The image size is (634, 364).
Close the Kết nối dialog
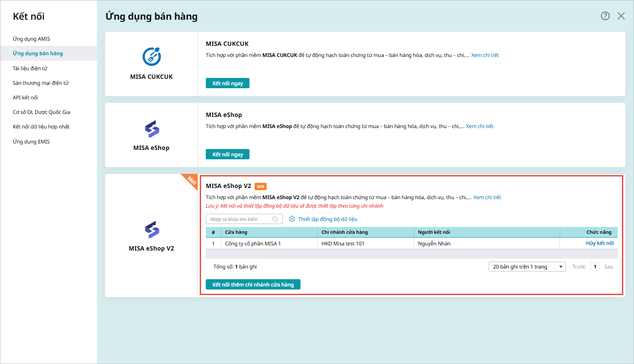[621, 16]
